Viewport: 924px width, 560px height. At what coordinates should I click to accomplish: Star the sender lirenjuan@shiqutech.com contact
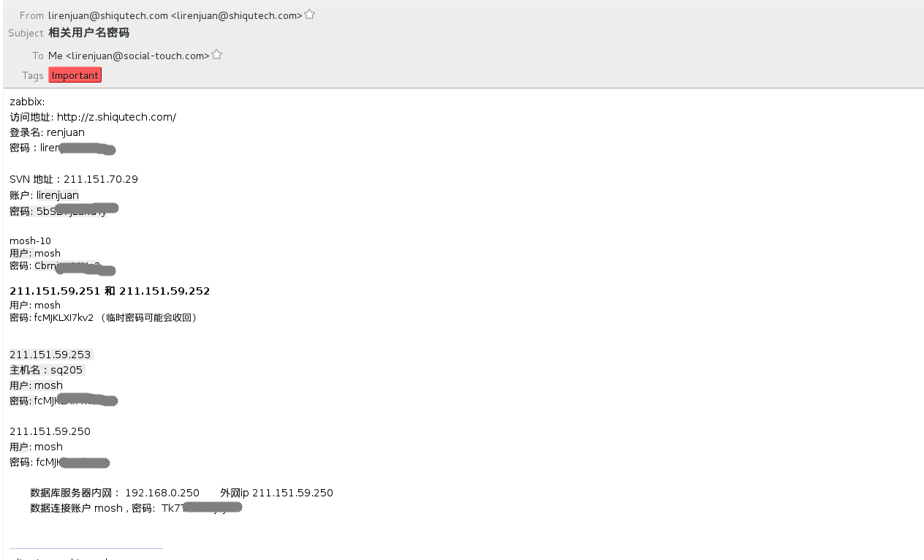[x=309, y=14]
